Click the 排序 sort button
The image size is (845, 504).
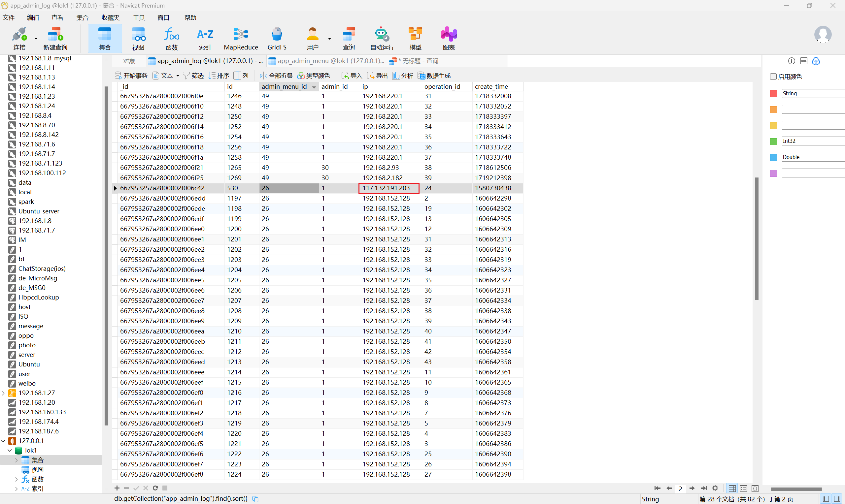pos(219,76)
